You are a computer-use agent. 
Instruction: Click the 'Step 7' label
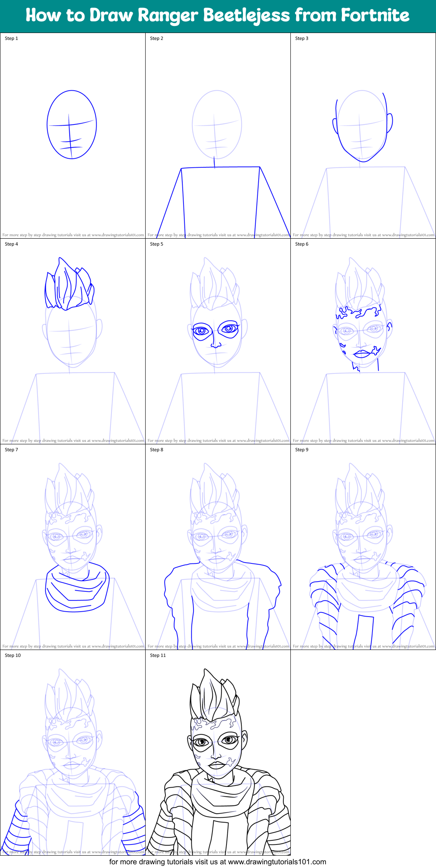pyautogui.click(x=12, y=450)
